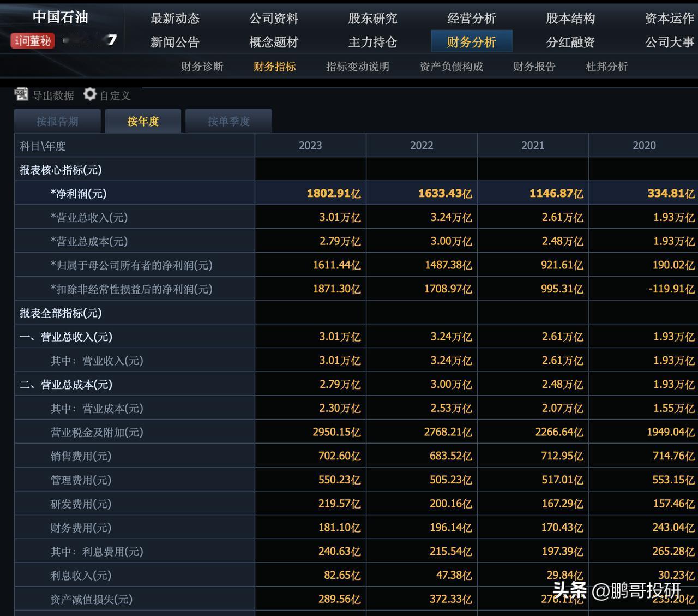Open the 公司资料 menu item
The width and height of the screenshot is (698, 616).
[274, 19]
